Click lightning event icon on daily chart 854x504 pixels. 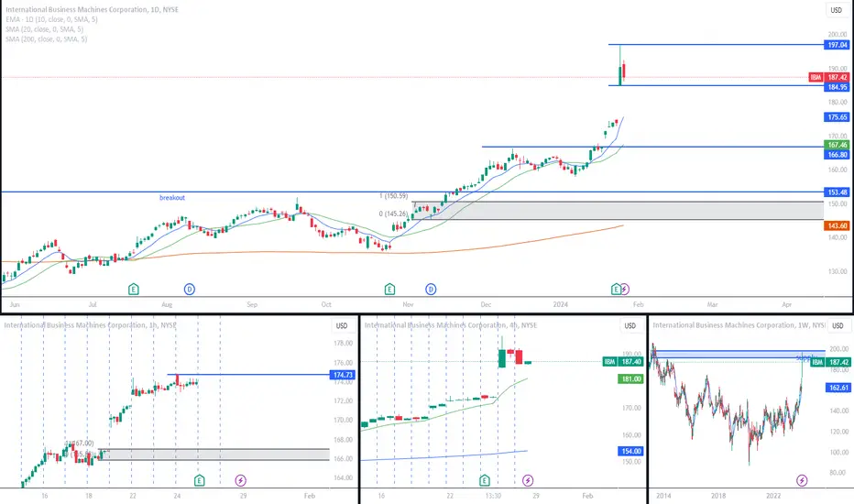pyautogui.click(x=625, y=289)
